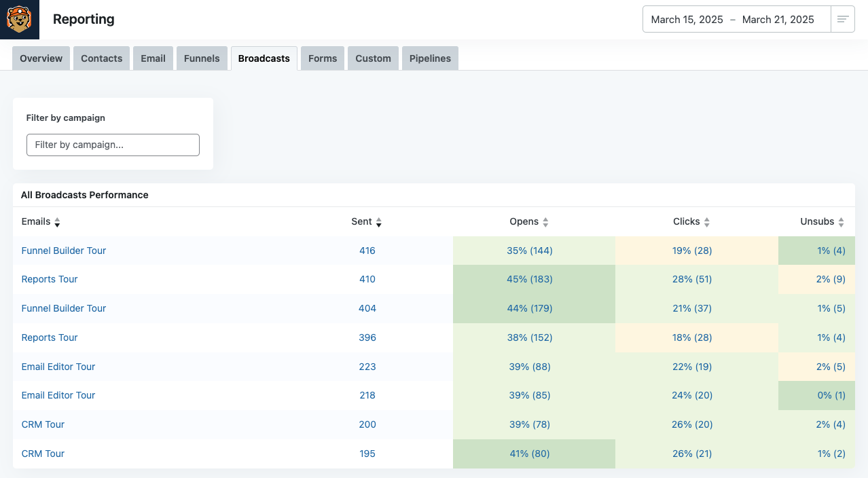This screenshot has width=868, height=478.
Task: Click the 26% (21) clicks value
Action: point(692,454)
